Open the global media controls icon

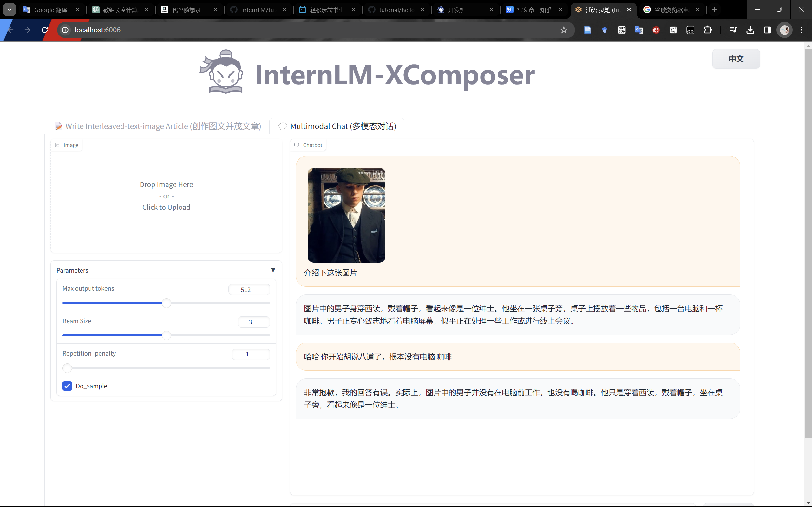click(x=733, y=30)
